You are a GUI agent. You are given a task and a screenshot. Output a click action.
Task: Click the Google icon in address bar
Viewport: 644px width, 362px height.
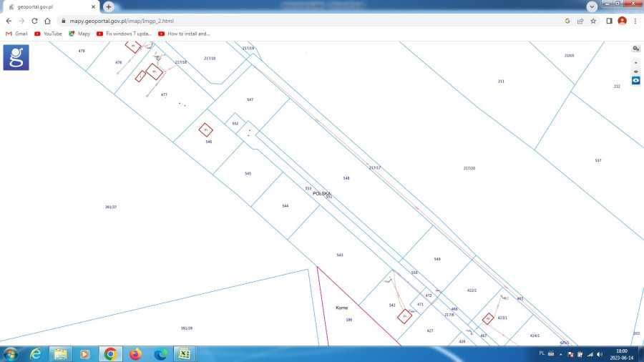click(567, 21)
